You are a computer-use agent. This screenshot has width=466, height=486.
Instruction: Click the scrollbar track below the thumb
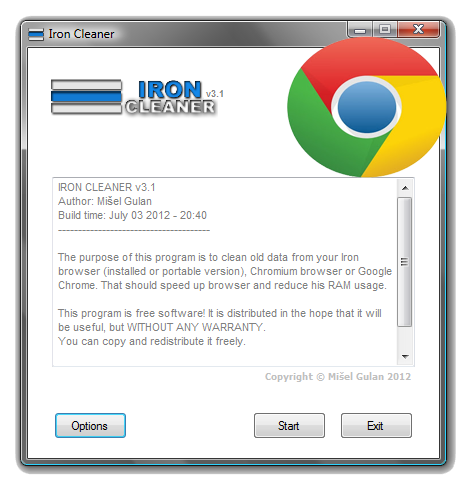click(405, 338)
